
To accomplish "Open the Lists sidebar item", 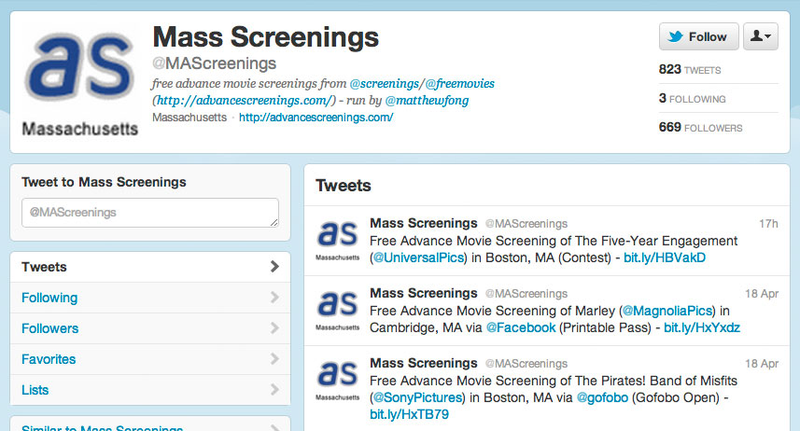I will point(150,390).
